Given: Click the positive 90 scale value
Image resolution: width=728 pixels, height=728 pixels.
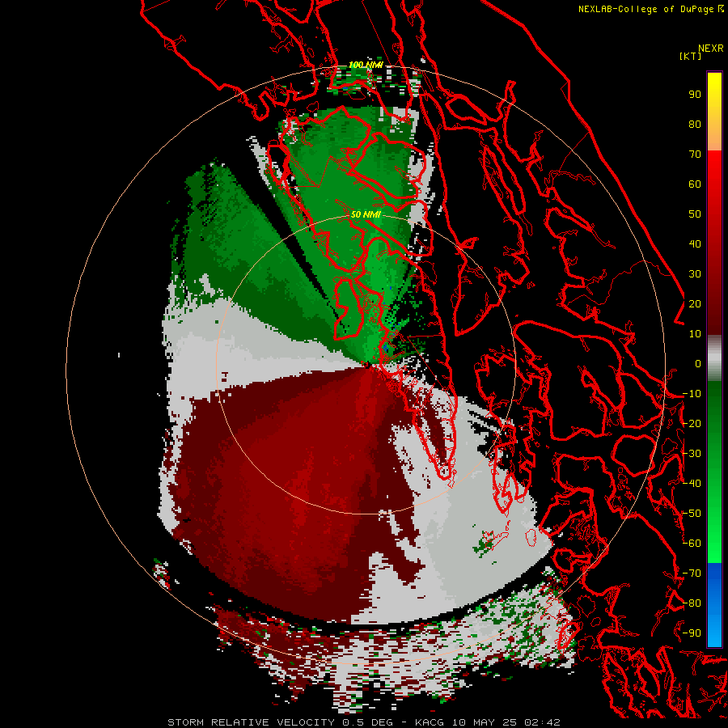Looking at the screenshot, I should (695, 95).
